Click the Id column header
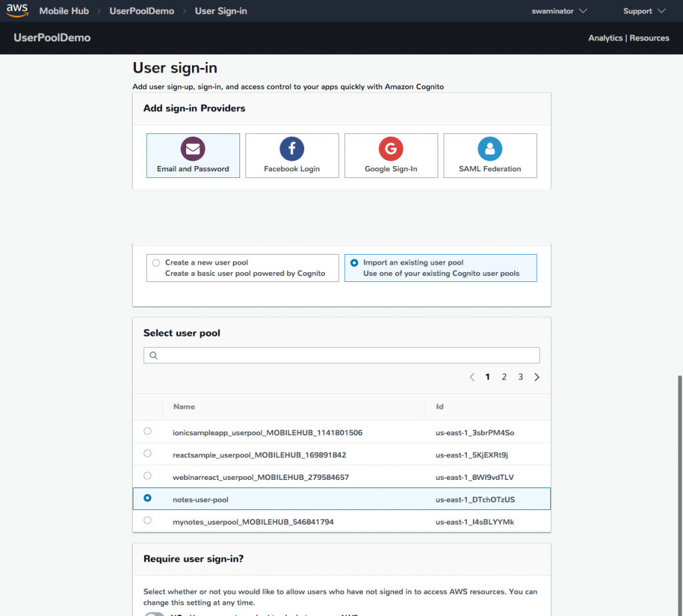Image resolution: width=683 pixels, height=616 pixels. click(x=440, y=407)
